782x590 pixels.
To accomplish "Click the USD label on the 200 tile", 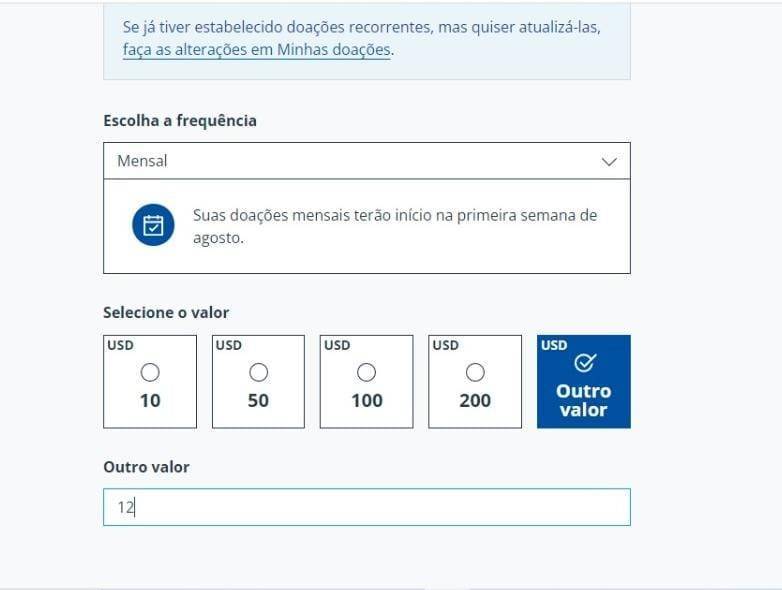I will click(445, 345).
